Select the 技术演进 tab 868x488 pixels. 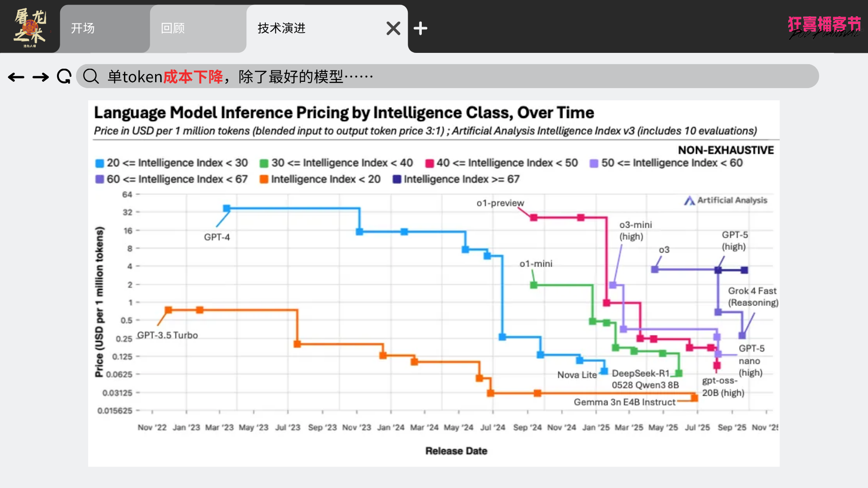[x=282, y=28]
